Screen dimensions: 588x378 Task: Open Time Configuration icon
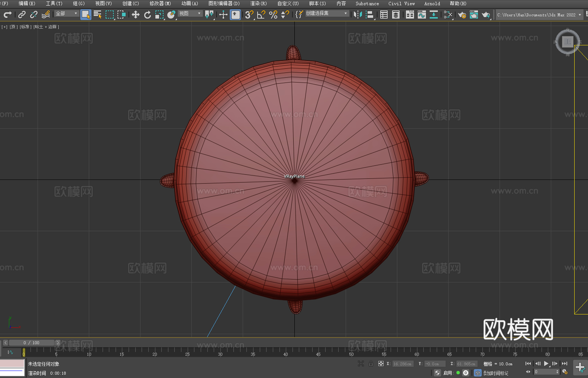[565, 372]
